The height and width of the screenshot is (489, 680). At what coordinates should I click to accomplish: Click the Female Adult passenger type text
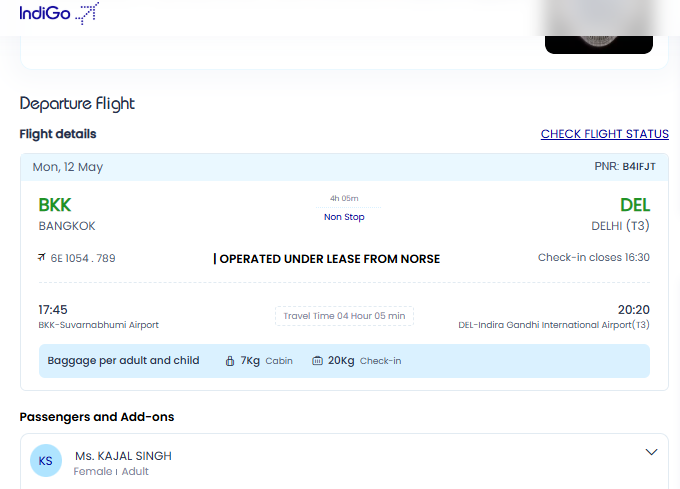click(111, 472)
